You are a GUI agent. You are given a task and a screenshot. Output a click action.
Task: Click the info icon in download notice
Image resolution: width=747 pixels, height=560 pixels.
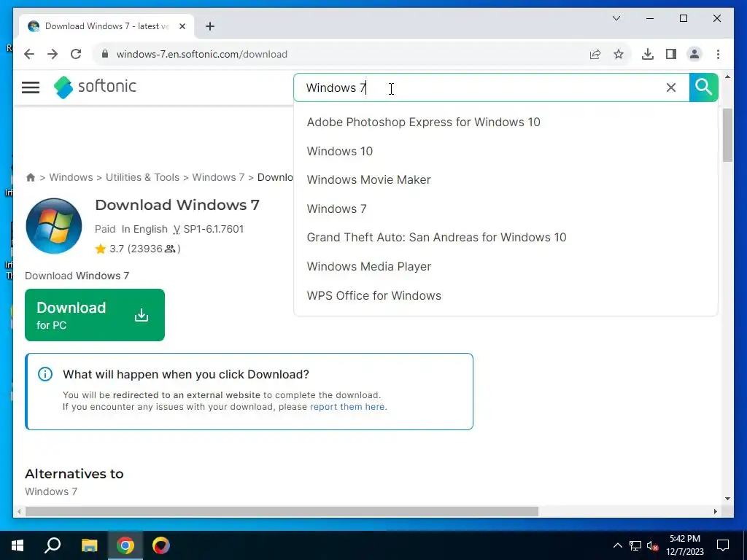point(45,374)
